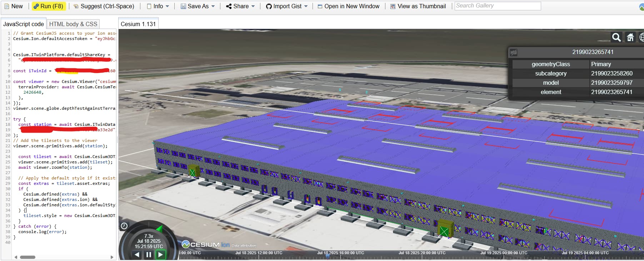Click the timeline at Jul 18 2025 12:00:00 UTC
The image size is (644, 261).
[x=259, y=253]
